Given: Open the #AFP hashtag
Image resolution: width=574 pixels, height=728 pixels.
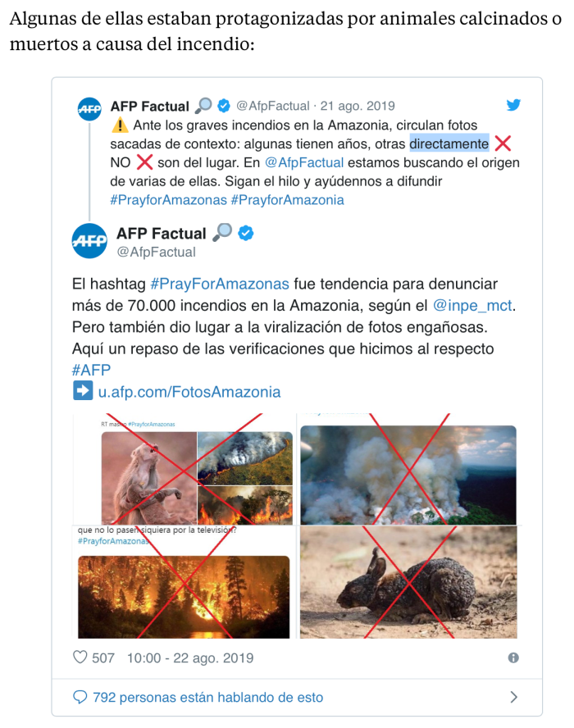Looking at the screenshot, I should tap(91, 370).
